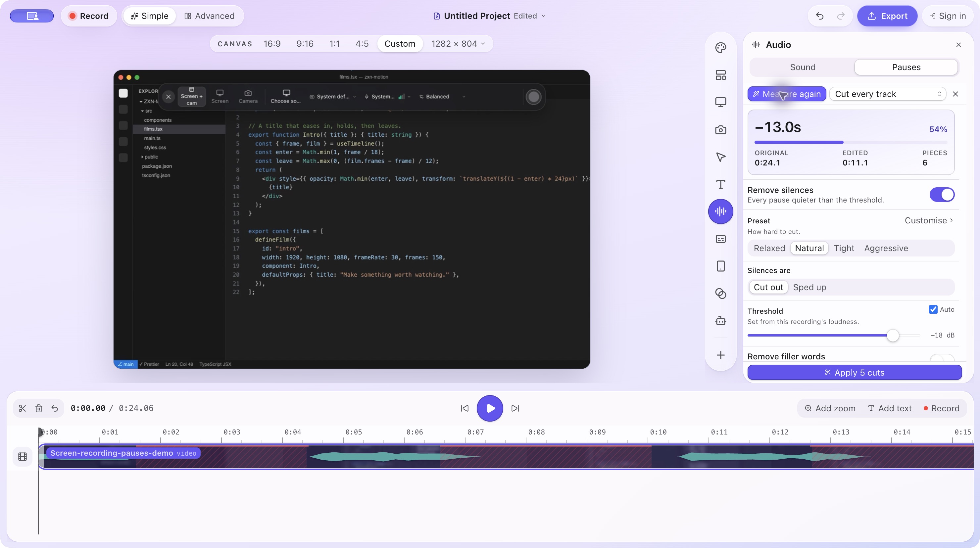Toggle the Remove silences switch
The image size is (980, 548).
(942, 195)
